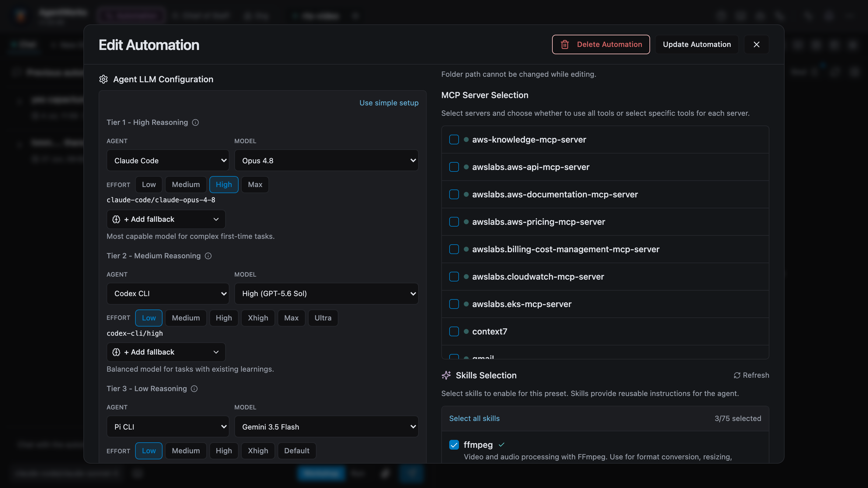Set Tier 2 effort to Ultra
This screenshot has width=868, height=488.
point(323,318)
